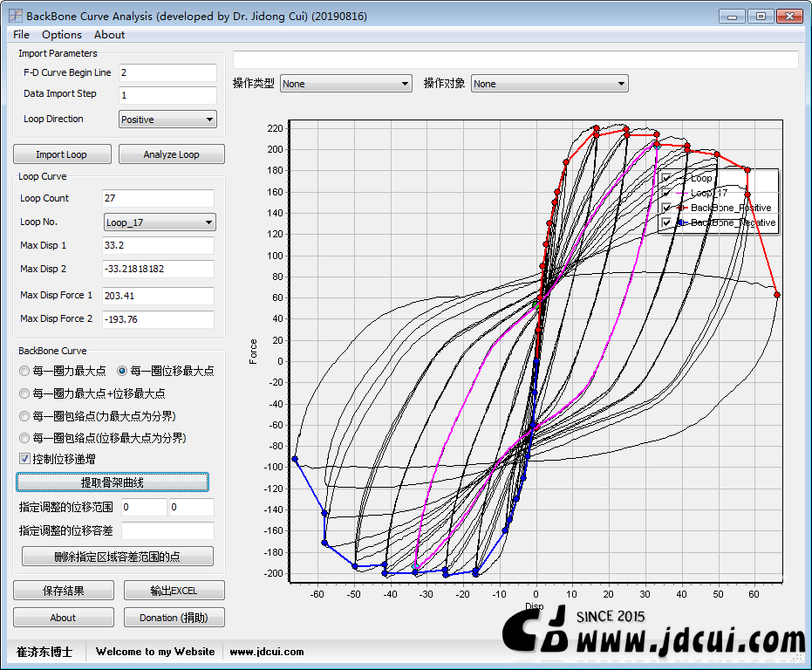Screen dimensions: 812x670
Task: Click the Max Disp Force 1 field
Action: (x=158, y=296)
